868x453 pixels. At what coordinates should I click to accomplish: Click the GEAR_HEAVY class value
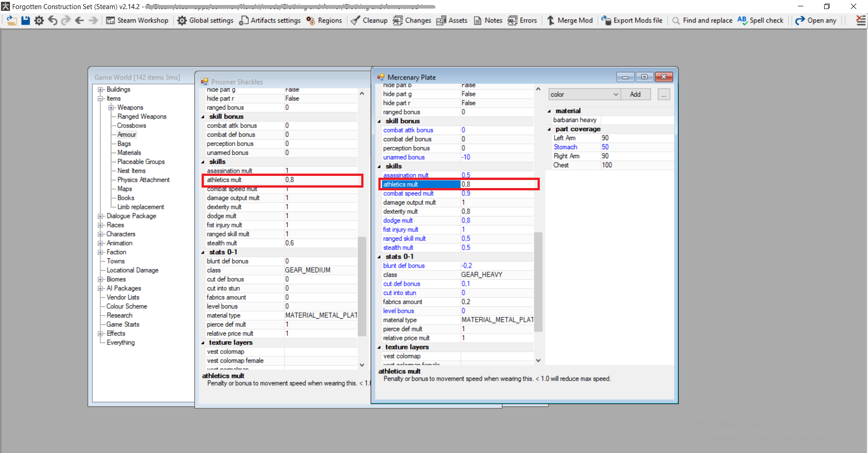point(482,275)
